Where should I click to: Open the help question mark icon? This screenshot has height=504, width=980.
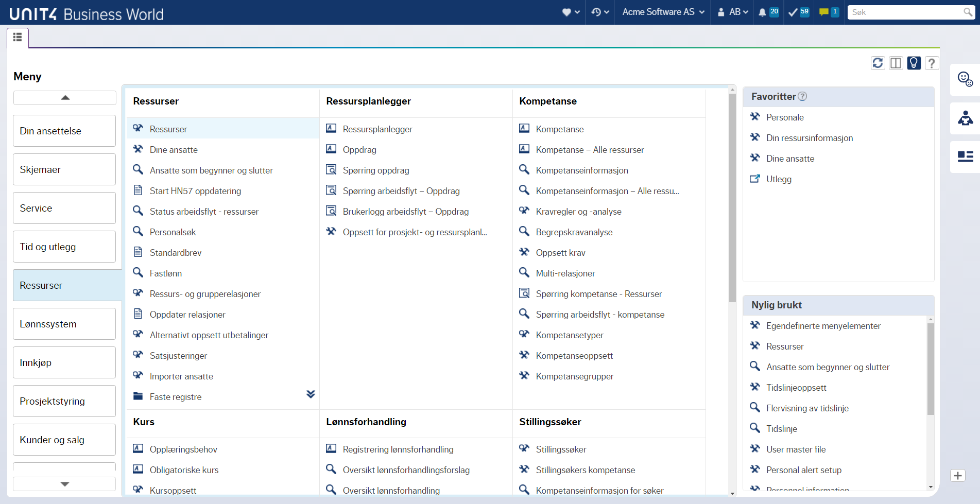tap(932, 63)
